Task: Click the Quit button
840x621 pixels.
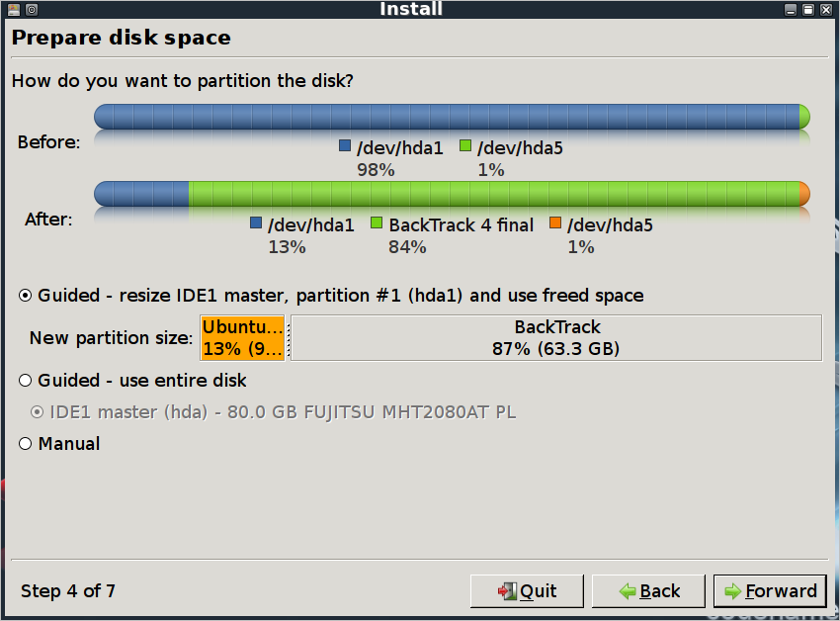Action: pyautogui.click(x=527, y=591)
